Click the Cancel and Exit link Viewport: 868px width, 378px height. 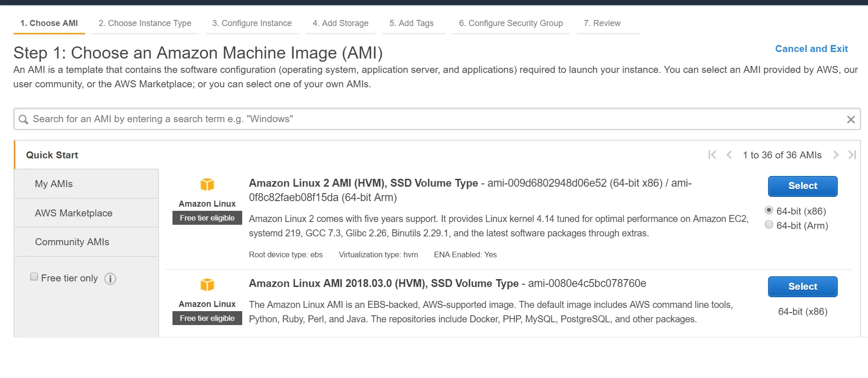tap(811, 49)
